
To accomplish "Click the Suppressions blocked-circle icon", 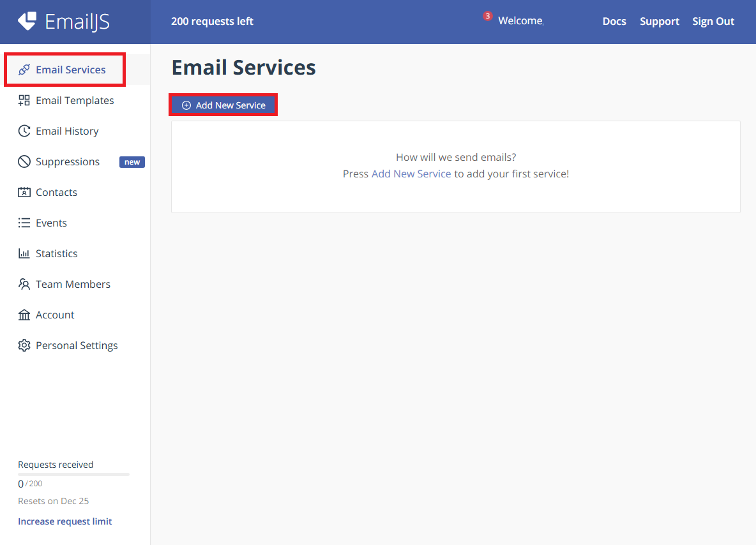I will [24, 161].
